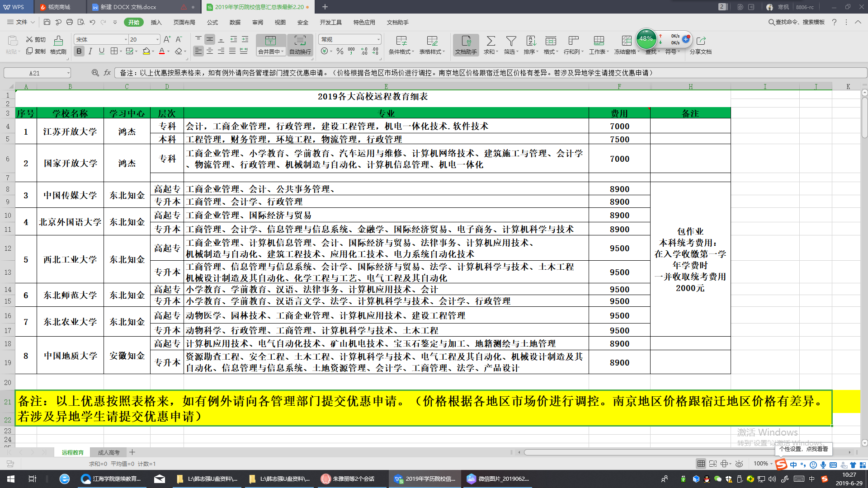Click the formula bar content field
This screenshot has height=488, width=868.
491,73
